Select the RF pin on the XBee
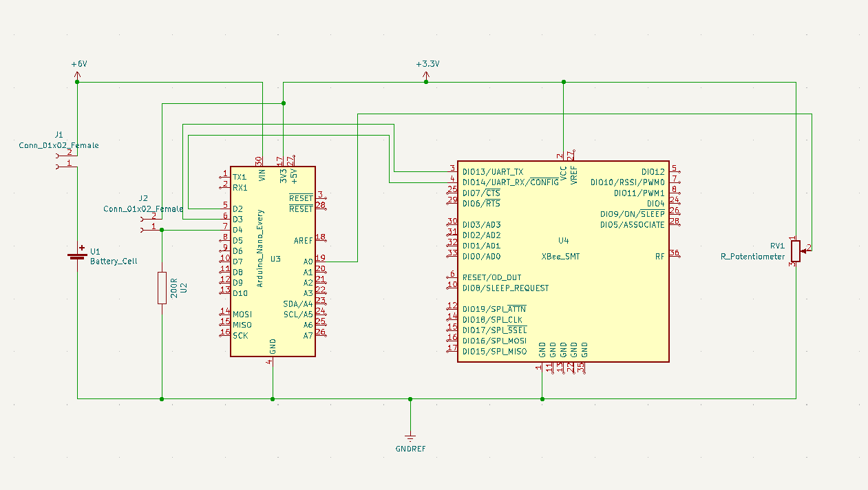The width and height of the screenshot is (868, 490). pyautogui.click(x=660, y=256)
